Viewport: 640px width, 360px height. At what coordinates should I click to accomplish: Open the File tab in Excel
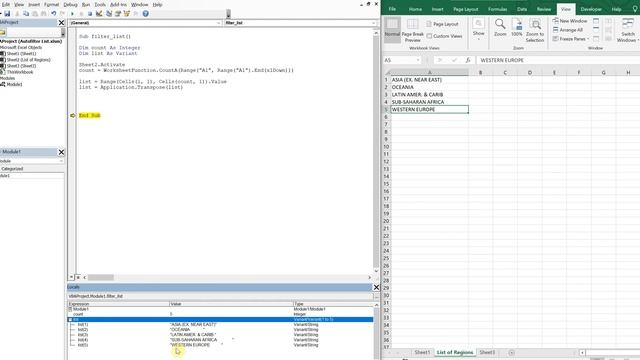pyautogui.click(x=392, y=9)
